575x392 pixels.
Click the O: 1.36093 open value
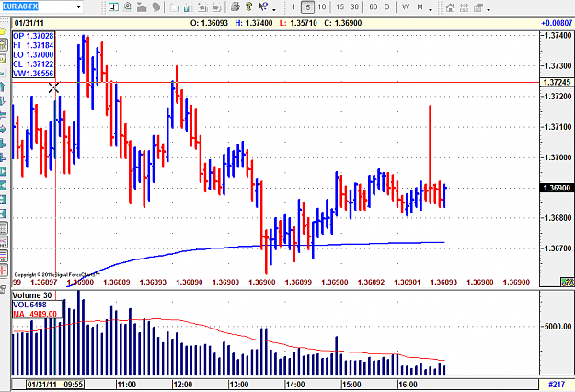click(209, 23)
